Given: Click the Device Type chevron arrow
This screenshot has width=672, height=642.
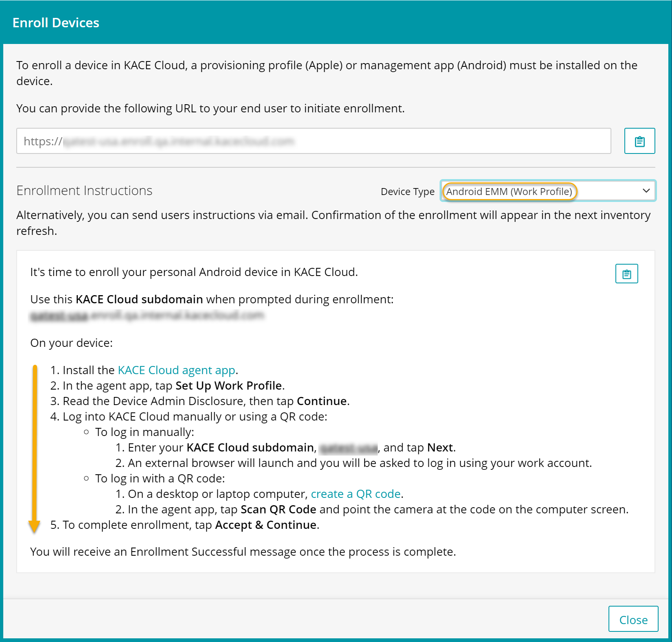Looking at the screenshot, I should 646,191.
